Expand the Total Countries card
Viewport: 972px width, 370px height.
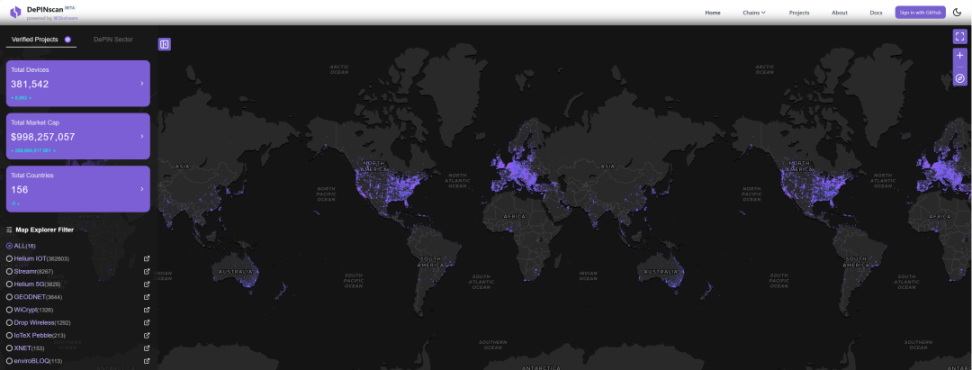pos(78,189)
